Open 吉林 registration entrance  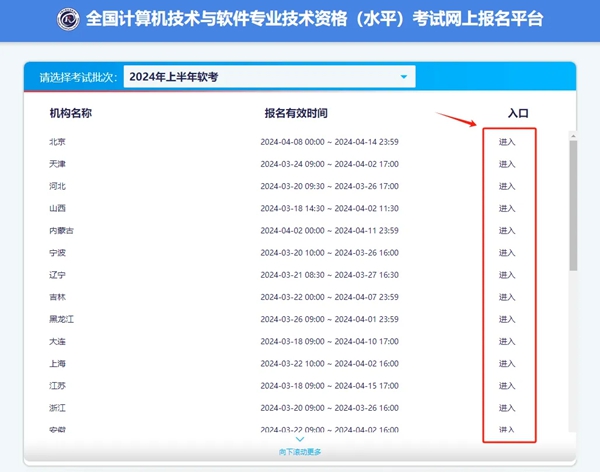pyautogui.click(x=507, y=297)
